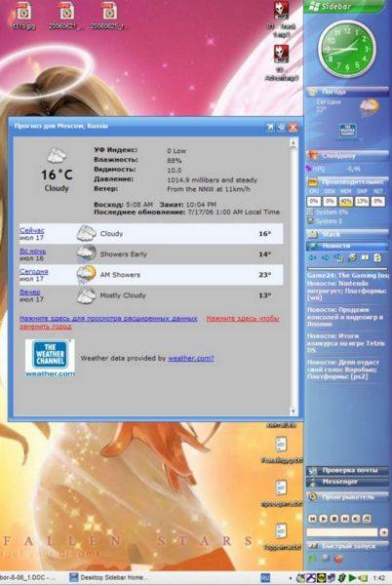Screen dimensions: 392x585
Task: Click the player play button
Action: click(324, 519)
